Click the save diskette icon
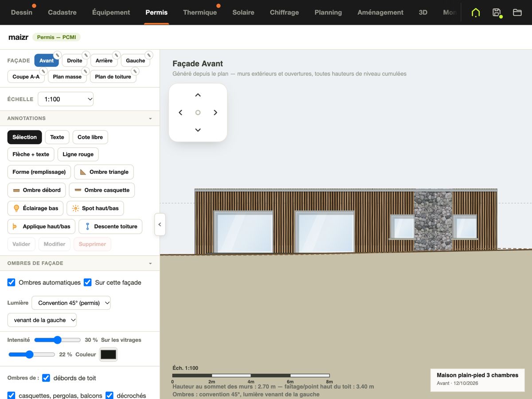The width and height of the screenshot is (532, 399). click(x=497, y=12)
